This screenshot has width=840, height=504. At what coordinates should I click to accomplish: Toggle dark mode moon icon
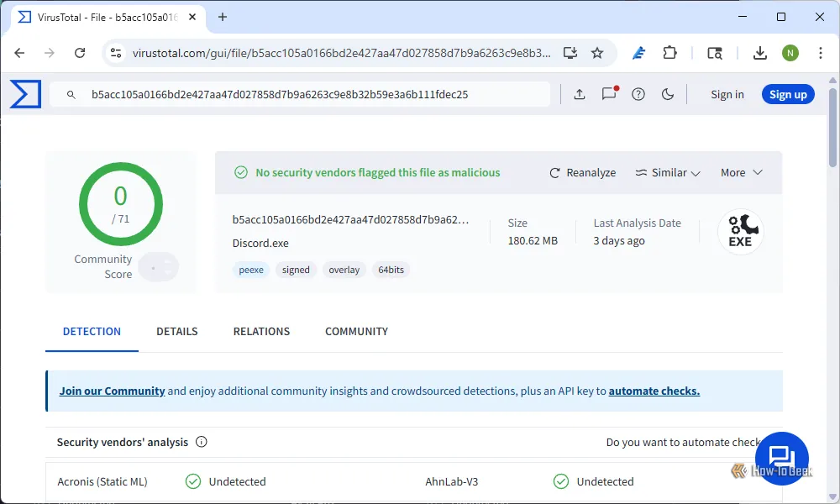pos(668,94)
